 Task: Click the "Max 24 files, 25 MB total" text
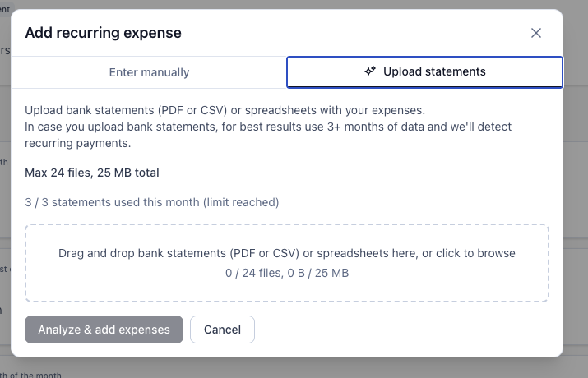(x=92, y=173)
